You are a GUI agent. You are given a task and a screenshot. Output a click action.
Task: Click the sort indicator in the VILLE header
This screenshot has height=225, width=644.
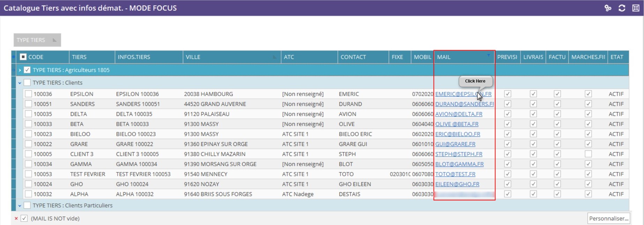coord(275,57)
